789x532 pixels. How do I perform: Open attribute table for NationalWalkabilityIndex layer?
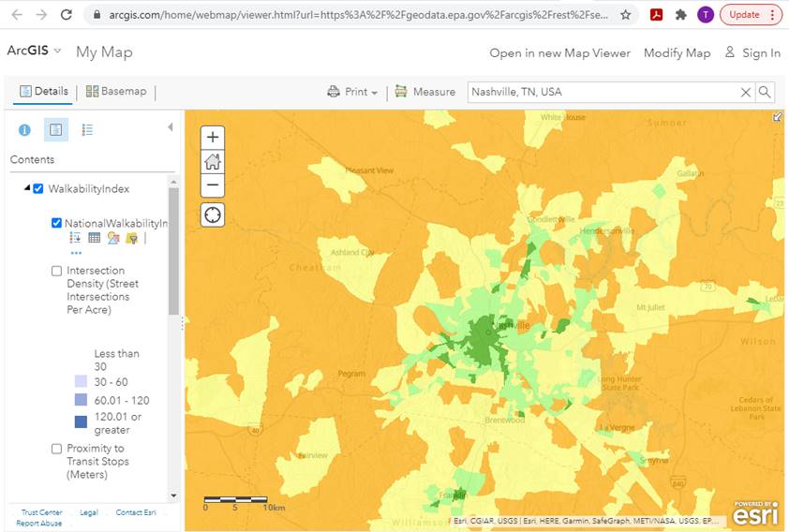tap(94, 238)
